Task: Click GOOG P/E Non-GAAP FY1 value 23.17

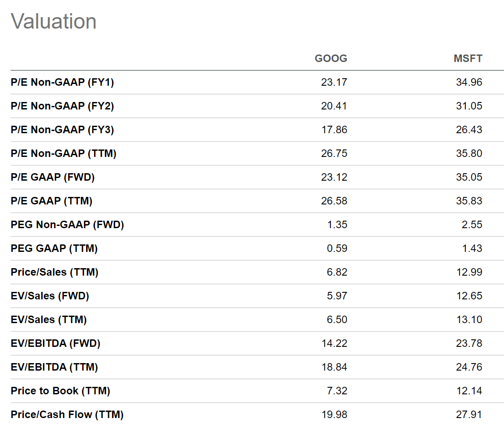Action: 334,82
